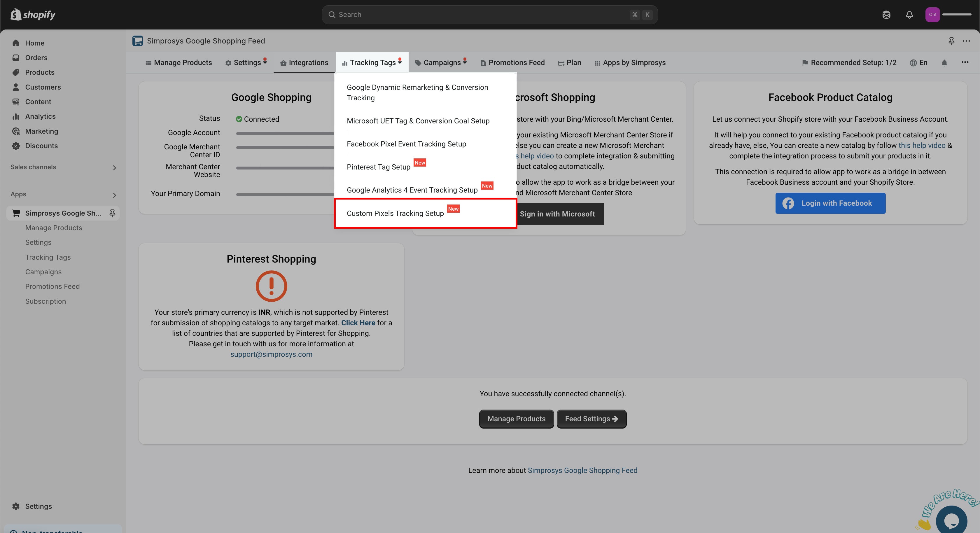
Task: Select Custom Pixels Tracking Setup
Action: (x=425, y=213)
